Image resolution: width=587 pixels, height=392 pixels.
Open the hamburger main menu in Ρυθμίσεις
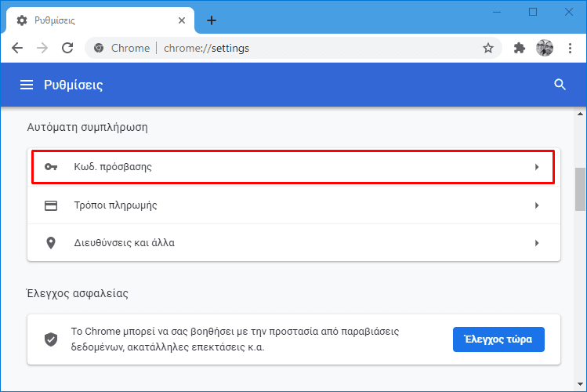click(x=27, y=85)
